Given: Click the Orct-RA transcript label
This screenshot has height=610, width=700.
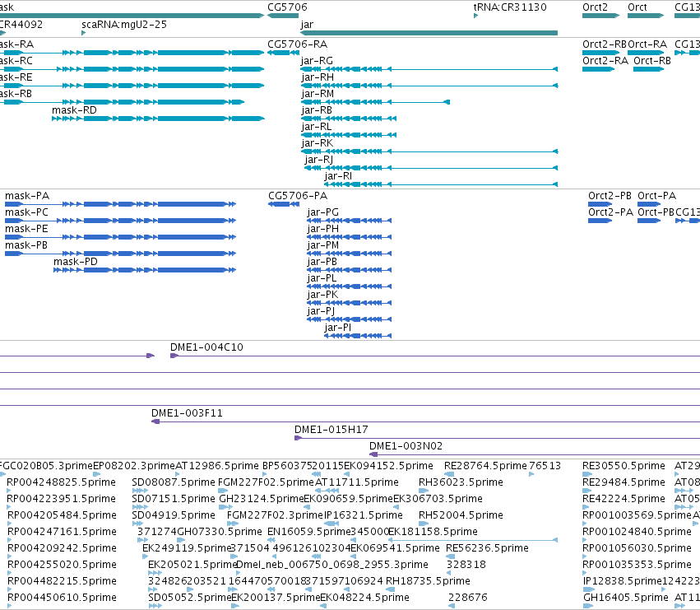Looking at the screenshot, I should pos(647,44).
